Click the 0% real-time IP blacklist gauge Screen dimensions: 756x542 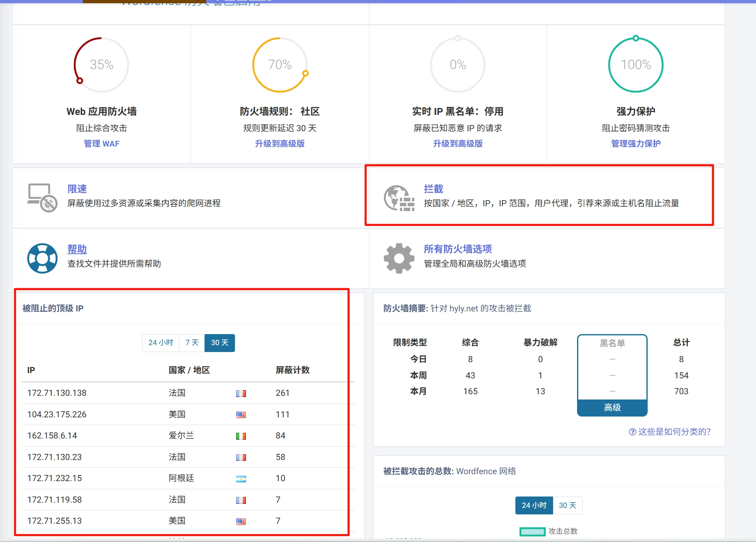458,65
